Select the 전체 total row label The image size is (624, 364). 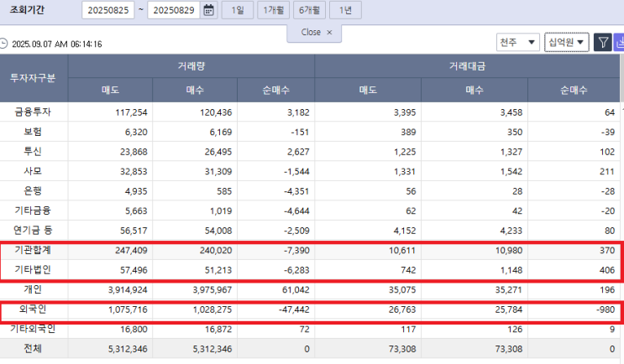coord(33,349)
